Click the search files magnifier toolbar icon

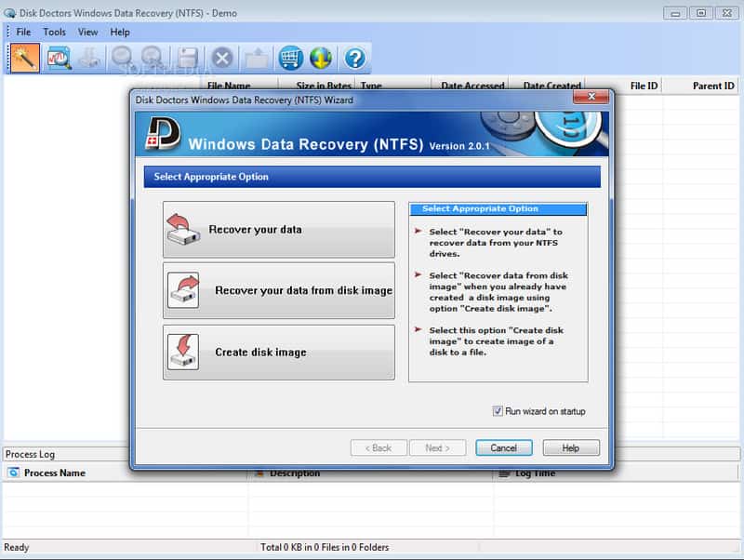coord(60,58)
